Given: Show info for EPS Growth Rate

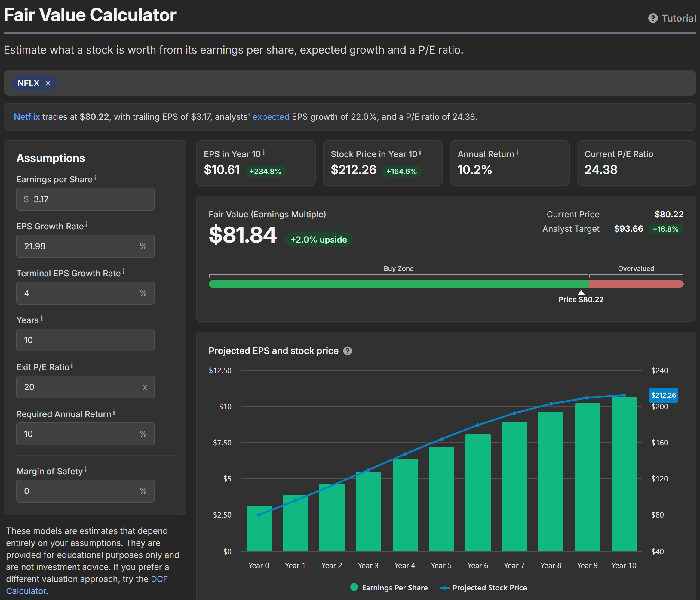Looking at the screenshot, I should [x=87, y=224].
